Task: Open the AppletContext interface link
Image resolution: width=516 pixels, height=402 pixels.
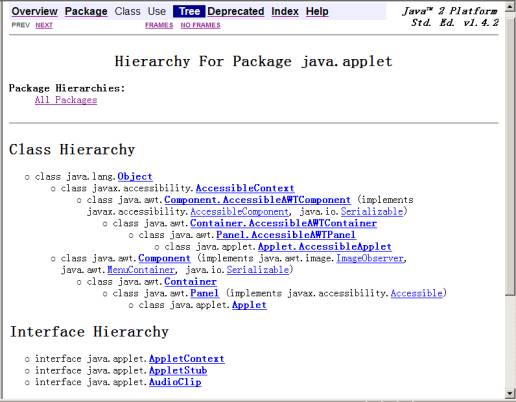Action: 187,359
